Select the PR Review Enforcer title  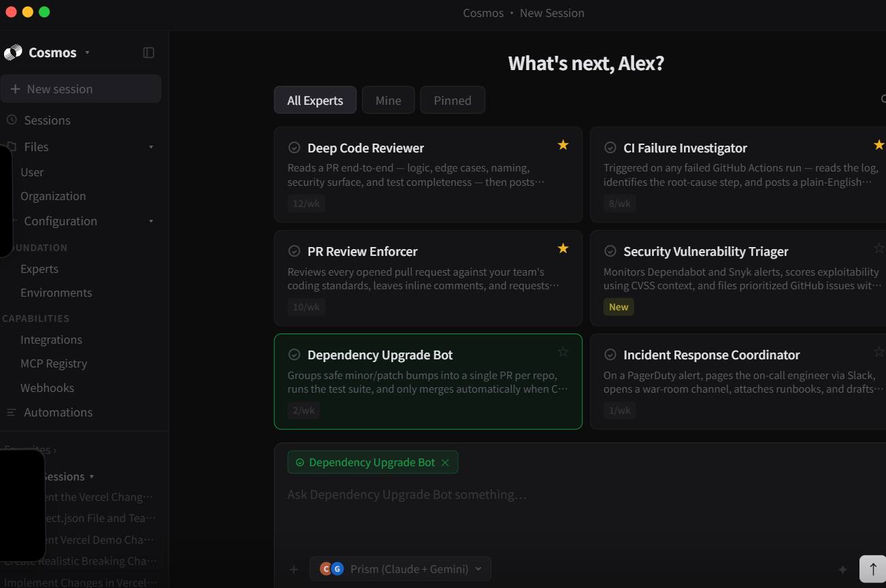click(x=363, y=251)
